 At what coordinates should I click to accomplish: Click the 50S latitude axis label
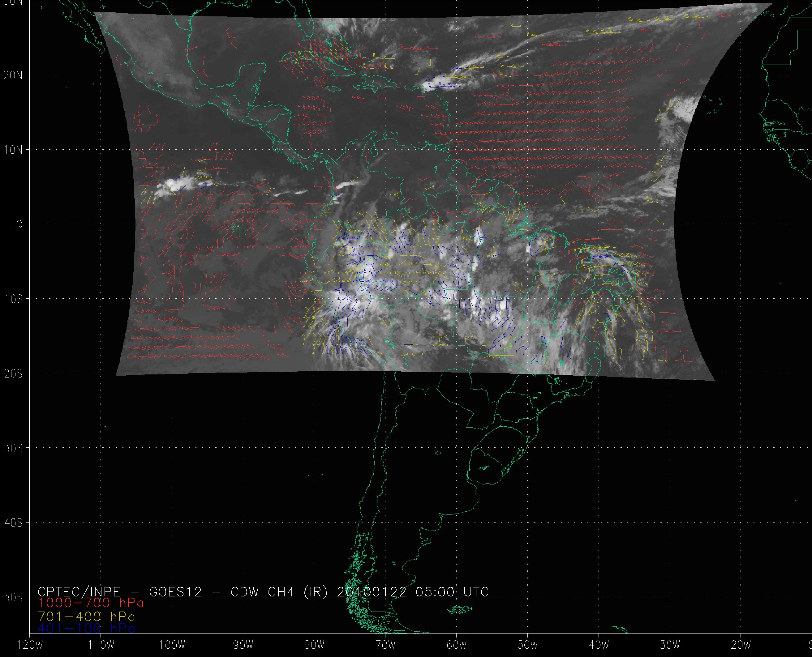click(x=13, y=597)
